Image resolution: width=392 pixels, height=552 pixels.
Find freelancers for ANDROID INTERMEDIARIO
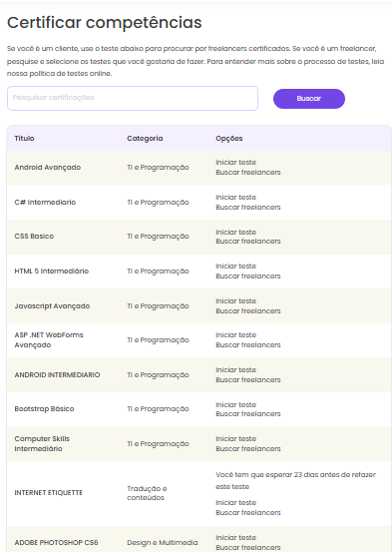tap(248, 380)
